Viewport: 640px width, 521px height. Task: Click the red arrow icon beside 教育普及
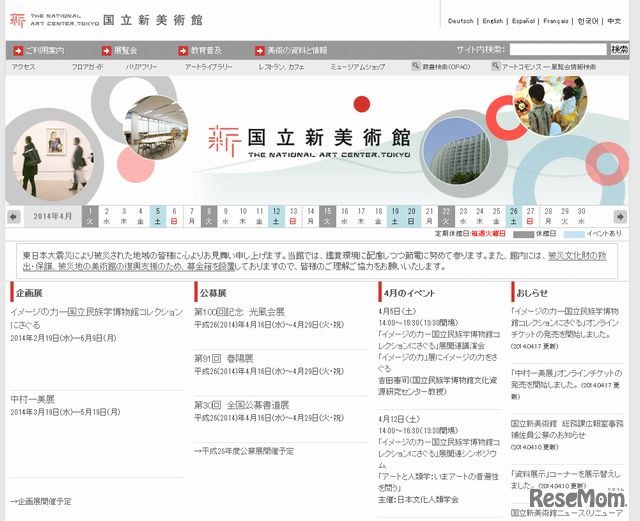tap(183, 51)
